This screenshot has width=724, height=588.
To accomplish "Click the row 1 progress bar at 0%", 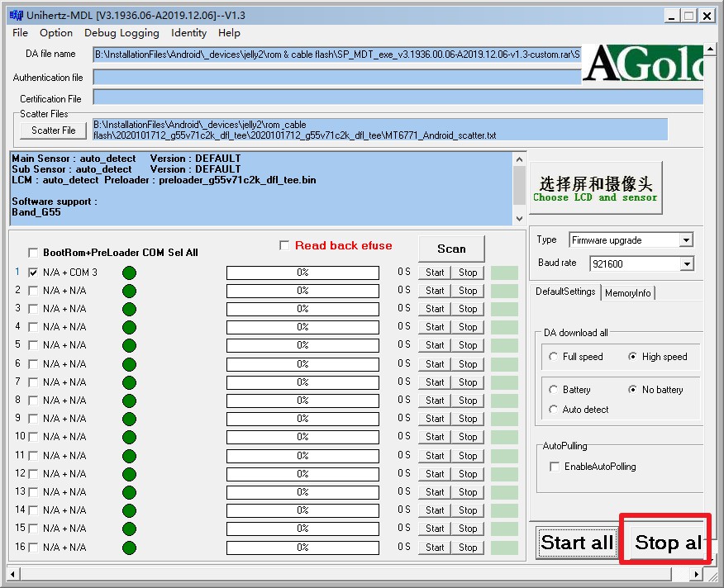I will (x=302, y=273).
